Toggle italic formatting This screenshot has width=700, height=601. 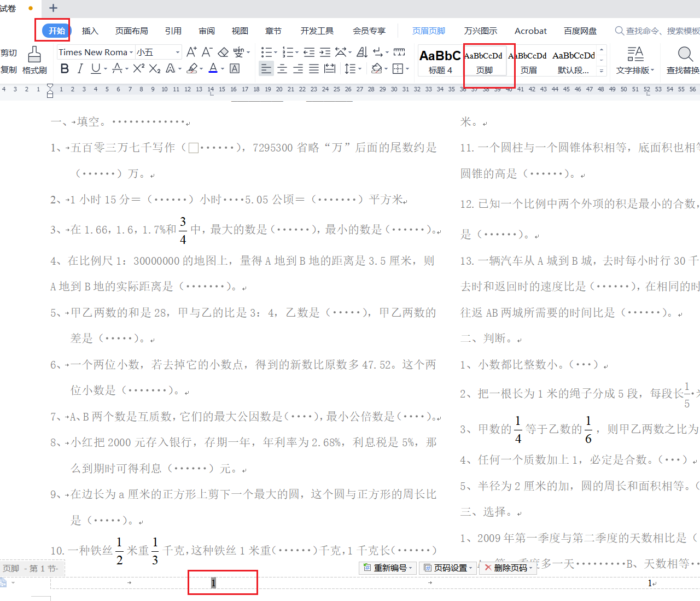(80, 68)
